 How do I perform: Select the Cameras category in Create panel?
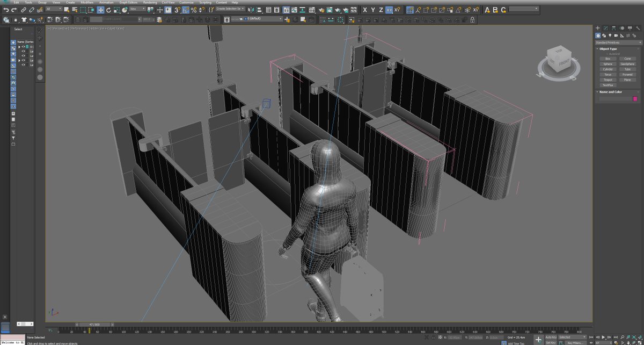click(617, 35)
